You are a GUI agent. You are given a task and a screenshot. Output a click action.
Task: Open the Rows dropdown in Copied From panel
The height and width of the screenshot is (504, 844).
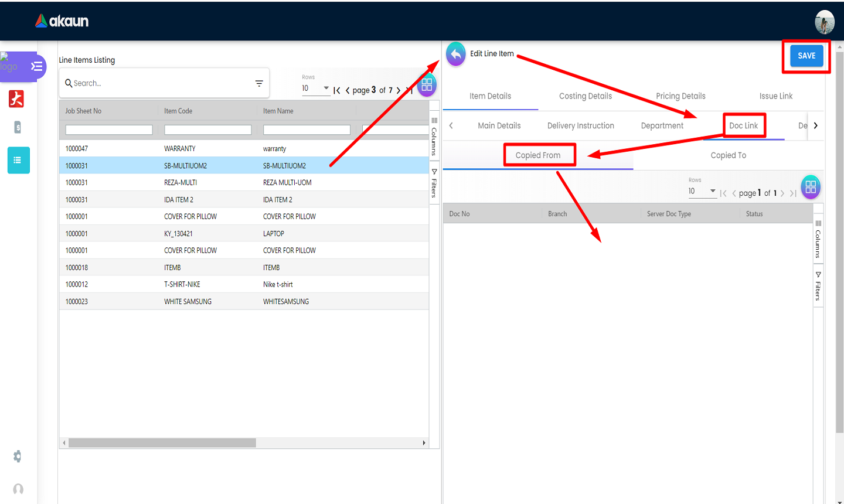click(x=702, y=191)
